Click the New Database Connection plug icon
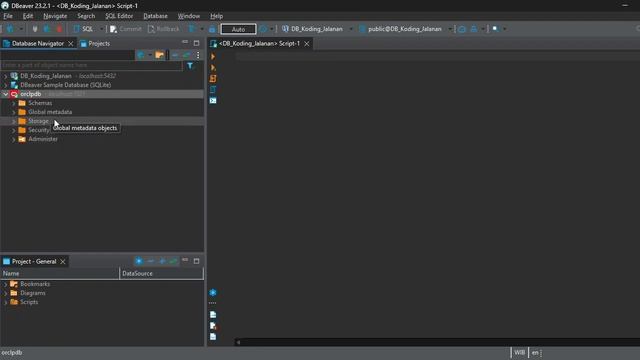Image resolution: width=640 pixels, height=360 pixels. tap(10, 29)
